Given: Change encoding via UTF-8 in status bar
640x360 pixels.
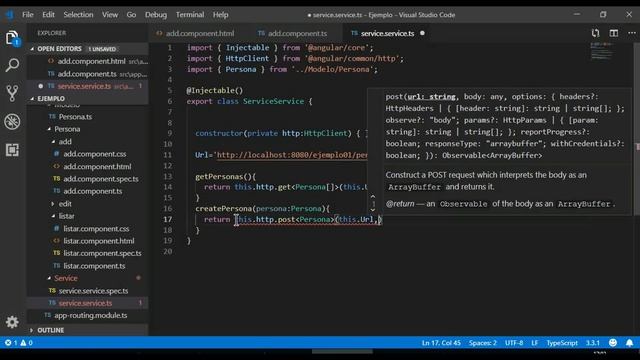Looking at the screenshot, I should [x=514, y=342].
